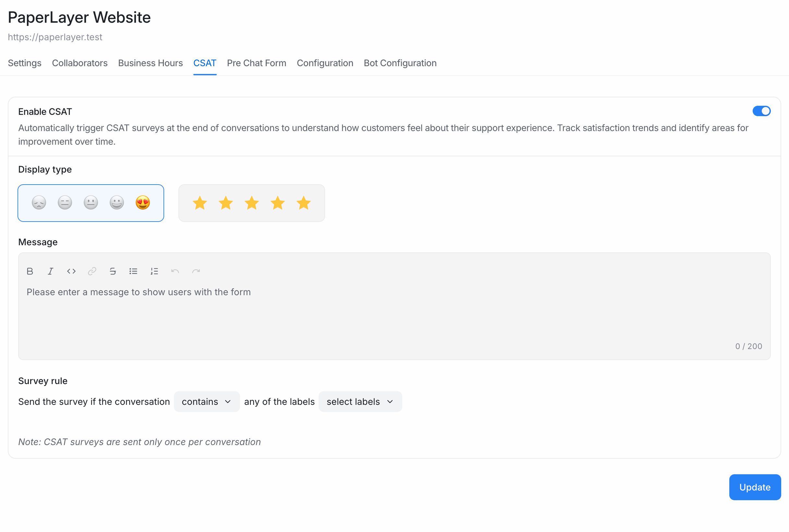Switch to the Settings tab
This screenshot has height=532, width=789.
pos(25,63)
